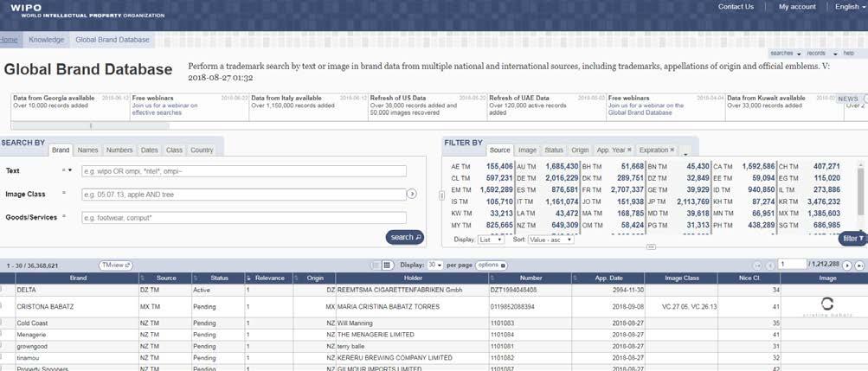The height and width of the screenshot is (371, 868).
Task: Open My account link
Action: tap(797, 7)
